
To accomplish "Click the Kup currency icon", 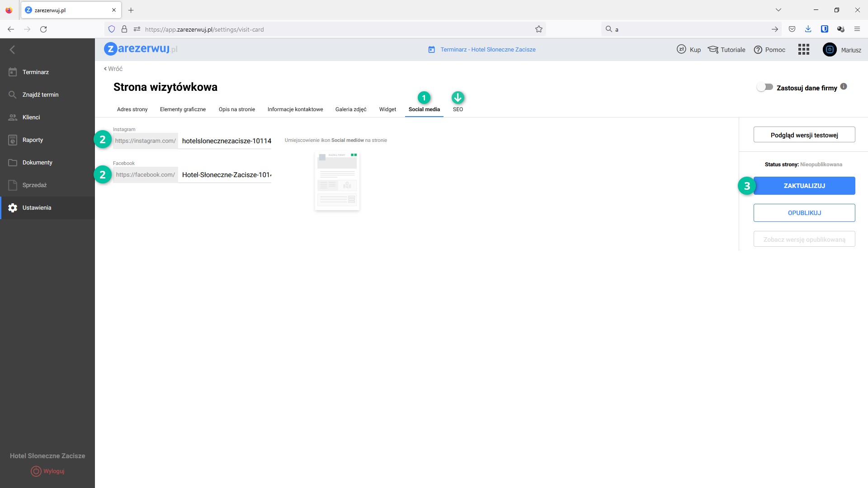I will point(681,50).
